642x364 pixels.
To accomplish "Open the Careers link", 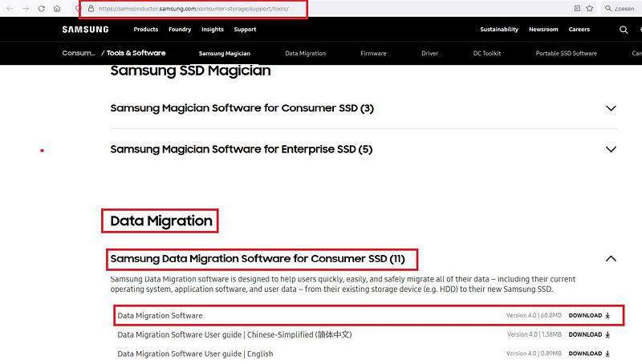I will click(x=579, y=30).
